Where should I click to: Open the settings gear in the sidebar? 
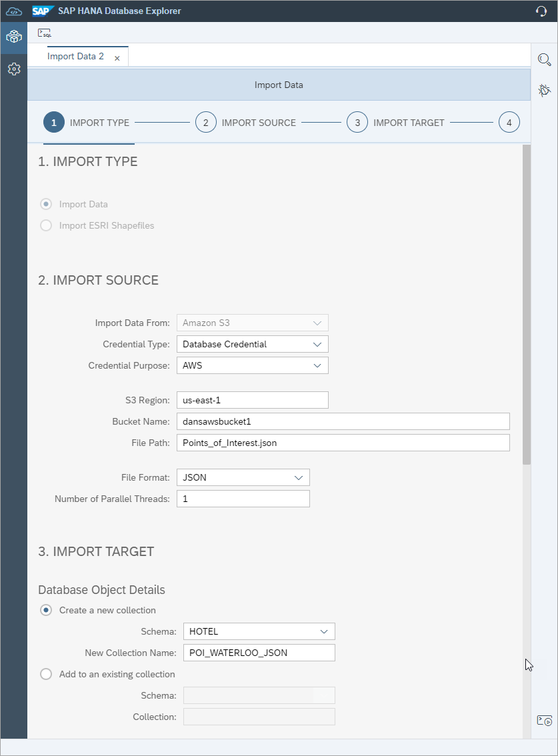14,69
